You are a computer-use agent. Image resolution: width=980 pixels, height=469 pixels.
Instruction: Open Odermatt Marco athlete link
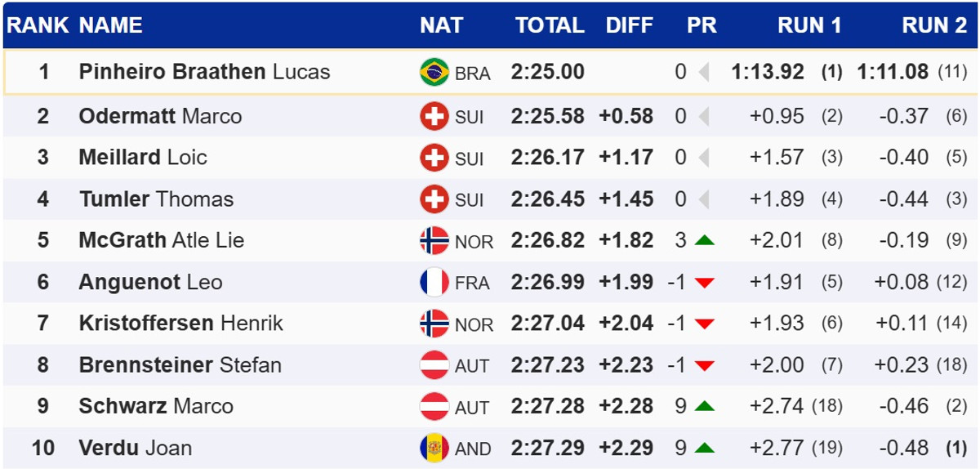pos(160,116)
